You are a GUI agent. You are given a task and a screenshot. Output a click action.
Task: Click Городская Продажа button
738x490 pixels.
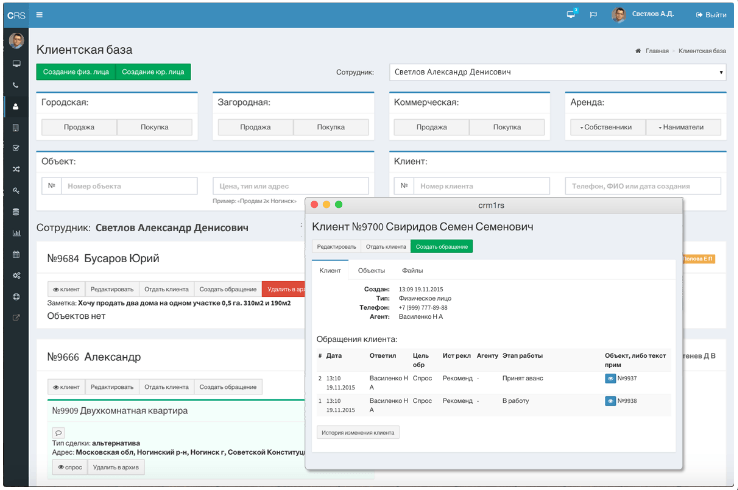[79, 127]
